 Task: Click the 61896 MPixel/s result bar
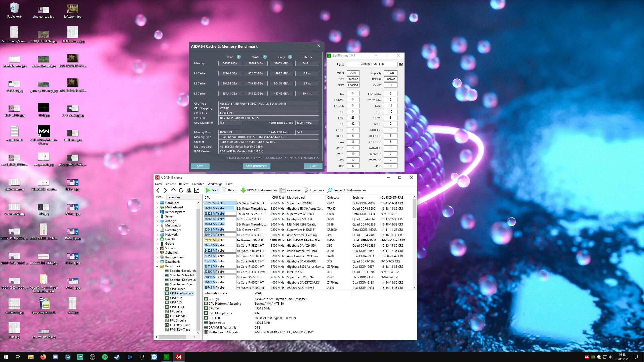pyautogui.click(x=220, y=203)
